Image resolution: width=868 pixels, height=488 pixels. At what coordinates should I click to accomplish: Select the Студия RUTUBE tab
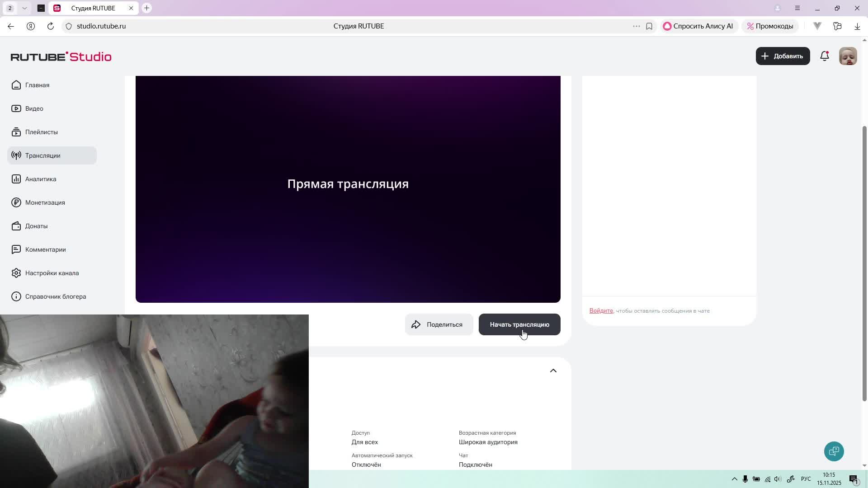(93, 8)
